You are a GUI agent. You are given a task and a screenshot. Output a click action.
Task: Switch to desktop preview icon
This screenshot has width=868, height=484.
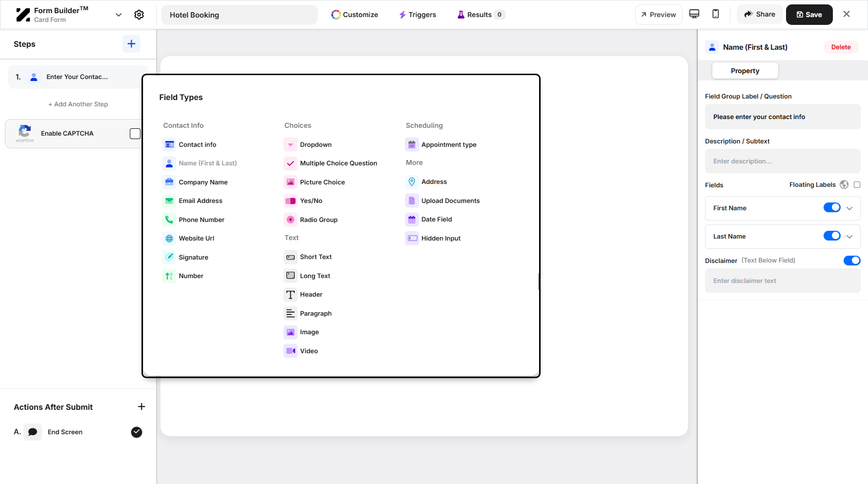(x=694, y=14)
